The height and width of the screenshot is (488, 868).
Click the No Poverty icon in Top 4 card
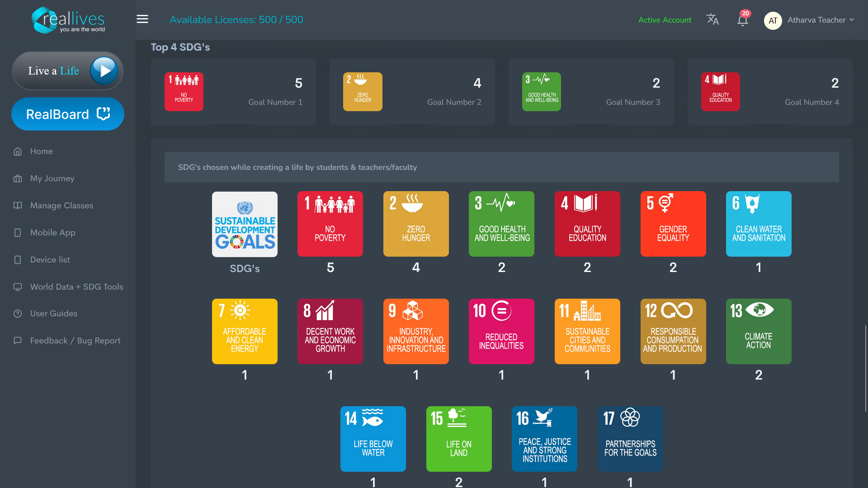click(184, 92)
